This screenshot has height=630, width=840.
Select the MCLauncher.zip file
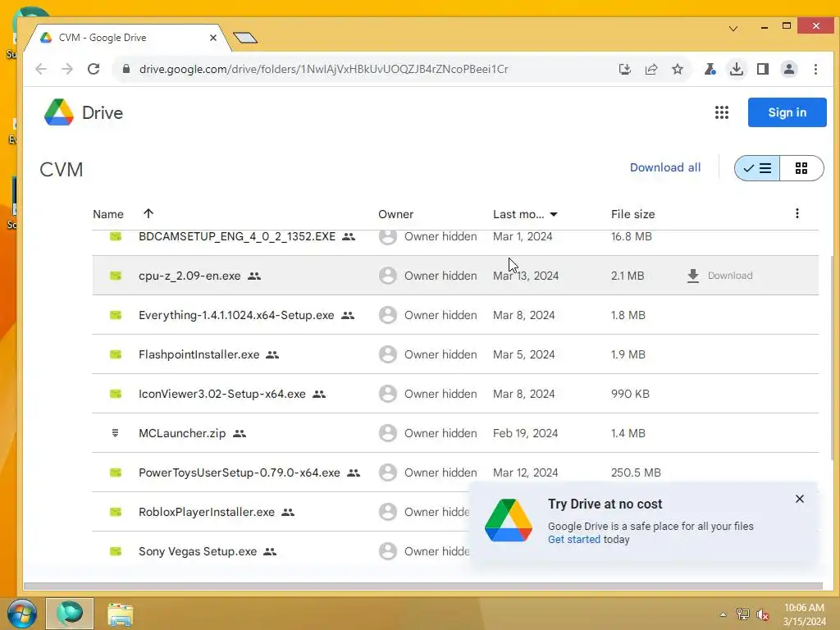[x=455, y=433]
